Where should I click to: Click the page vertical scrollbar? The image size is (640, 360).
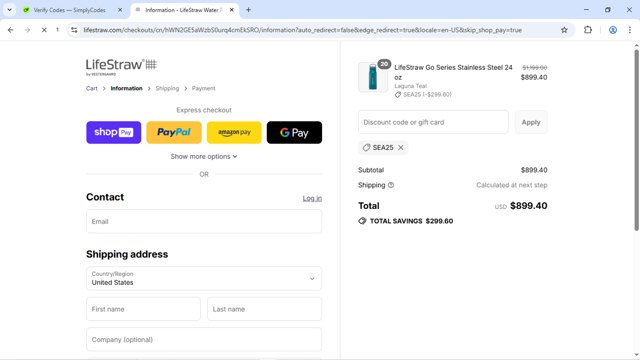[x=636, y=140]
